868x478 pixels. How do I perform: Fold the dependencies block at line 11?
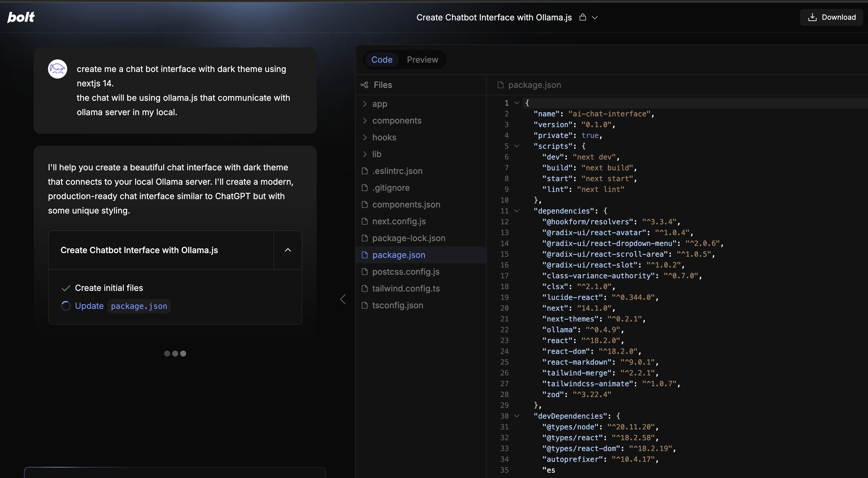[x=516, y=211]
